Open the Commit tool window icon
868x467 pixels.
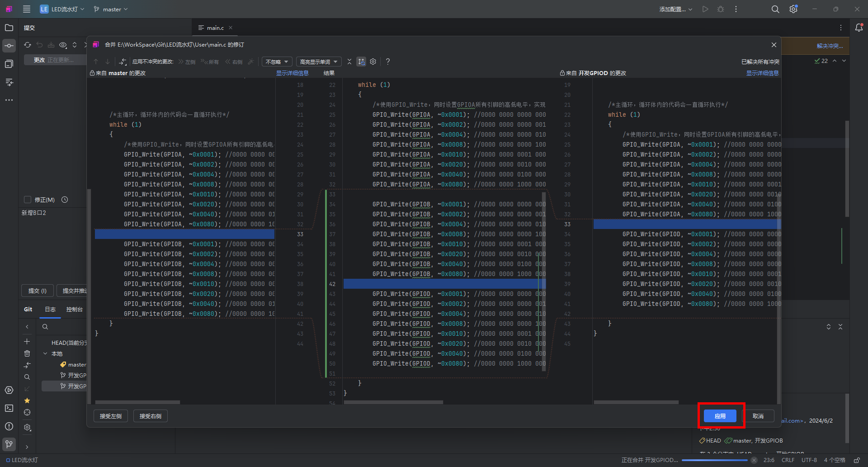(x=9, y=46)
